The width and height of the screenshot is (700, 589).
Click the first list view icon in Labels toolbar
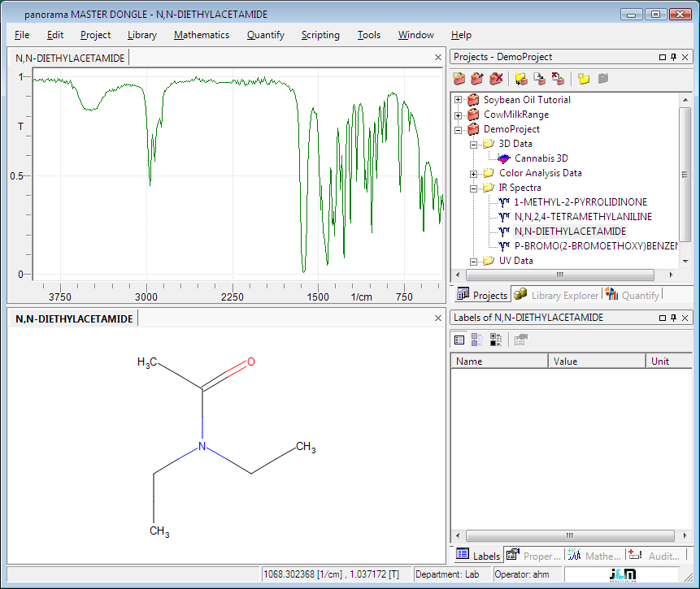point(459,340)
